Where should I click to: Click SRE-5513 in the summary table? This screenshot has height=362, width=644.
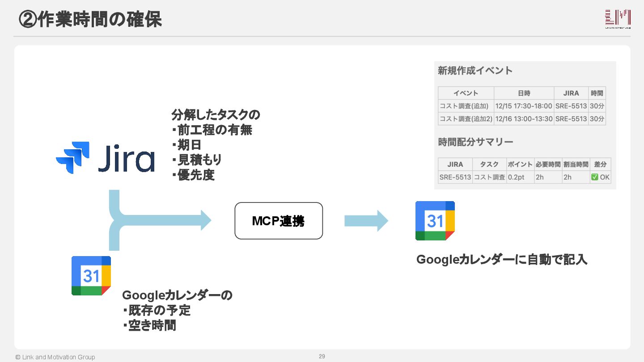tap(455, 177)
